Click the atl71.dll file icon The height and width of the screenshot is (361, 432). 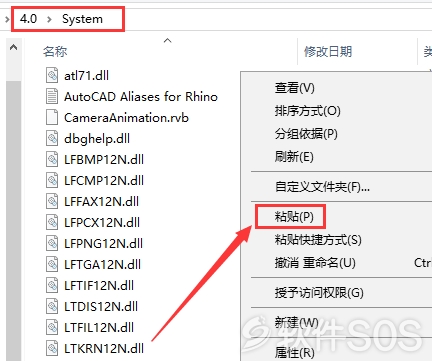pos(52,75)
